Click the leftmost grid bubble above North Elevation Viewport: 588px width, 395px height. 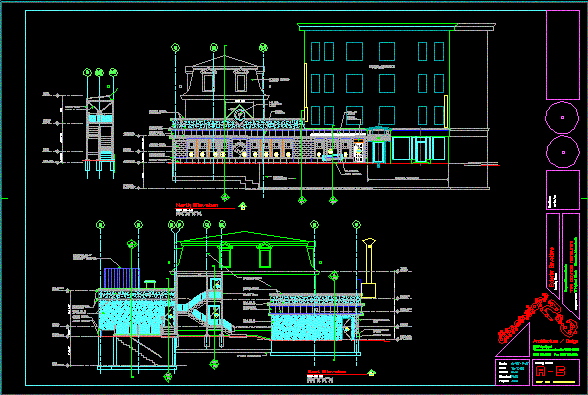(x=175, y=48)
